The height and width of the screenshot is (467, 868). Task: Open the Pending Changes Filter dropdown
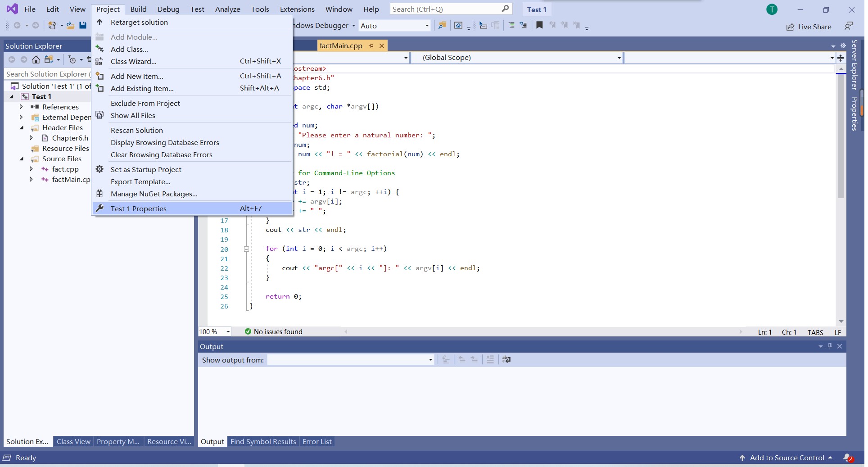81,59
